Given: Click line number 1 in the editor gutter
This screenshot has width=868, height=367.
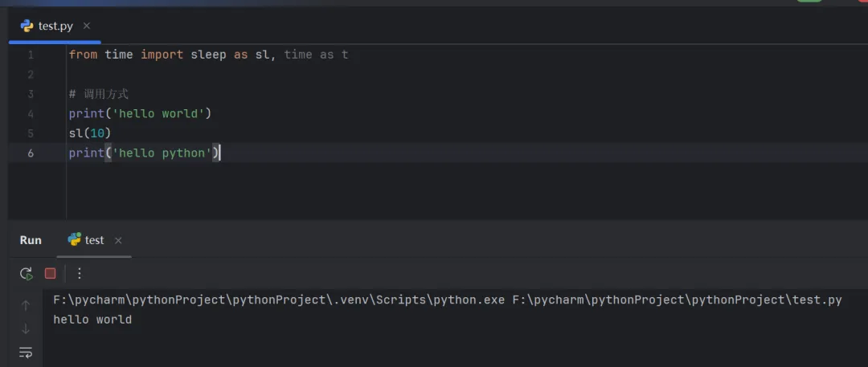Looking at the screenshot, I should click(31, 55).
